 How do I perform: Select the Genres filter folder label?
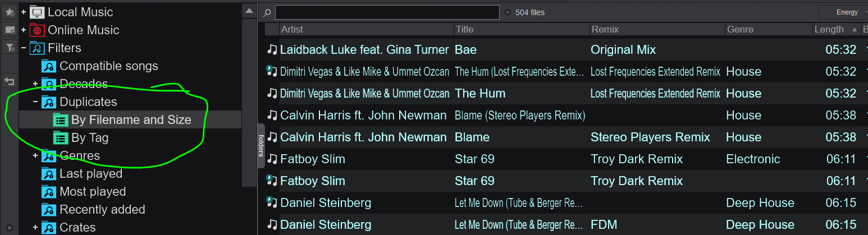tap(80, 155)
